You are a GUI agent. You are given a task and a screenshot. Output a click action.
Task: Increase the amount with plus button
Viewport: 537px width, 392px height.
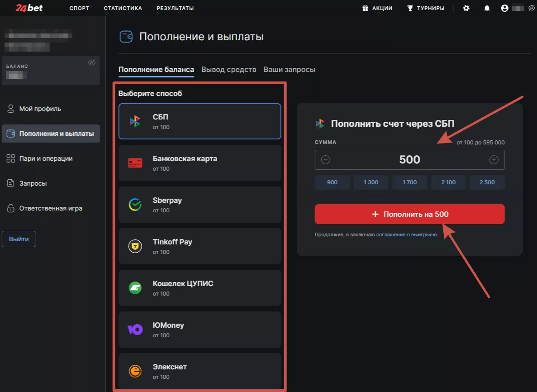[x=494, y=160]
